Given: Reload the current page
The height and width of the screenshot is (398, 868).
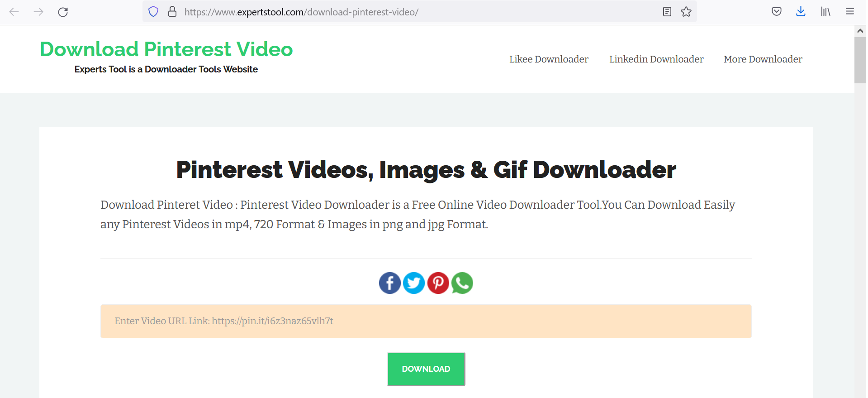Looking at the screenshot, I should [63, 12].
